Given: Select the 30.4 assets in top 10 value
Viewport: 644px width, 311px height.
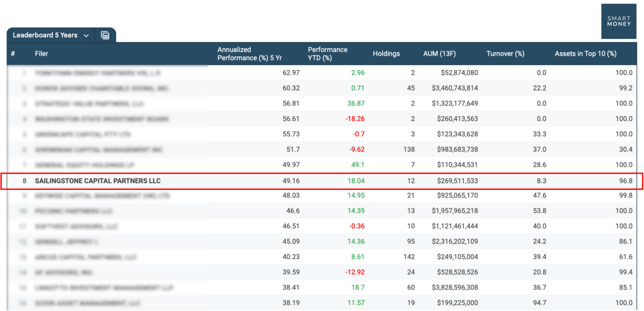Looking at the screenshot, I should coord(626,150).
